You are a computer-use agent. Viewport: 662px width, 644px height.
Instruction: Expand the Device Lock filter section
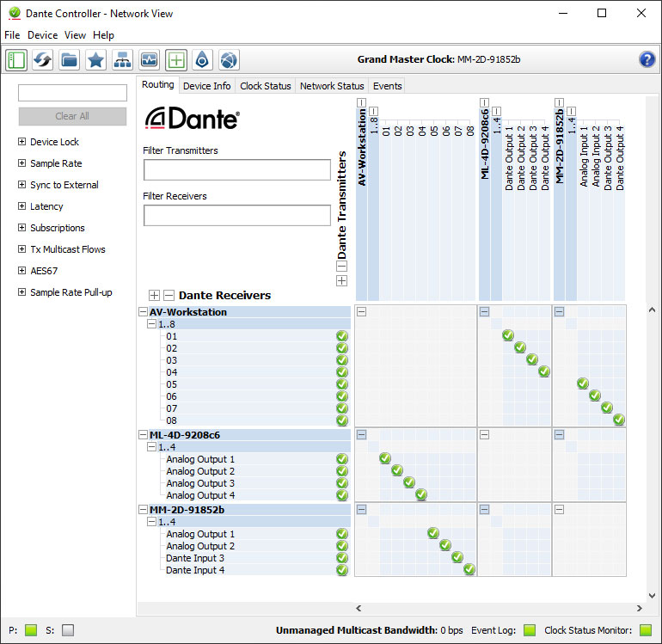[x=21, y=142]
